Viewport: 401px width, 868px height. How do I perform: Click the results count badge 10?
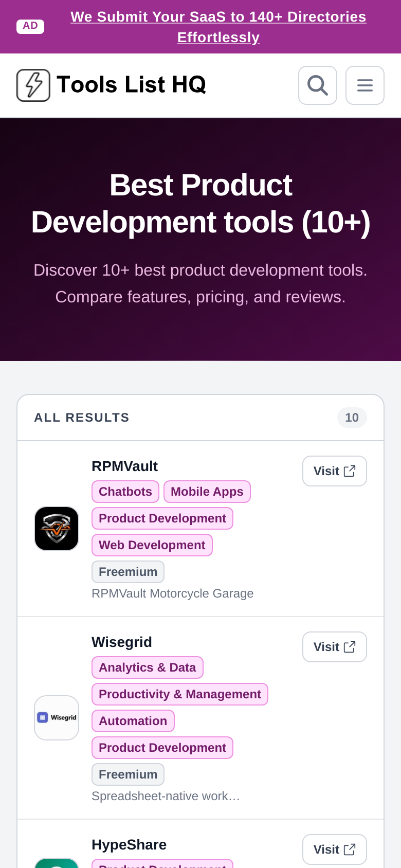pos(352,418)
